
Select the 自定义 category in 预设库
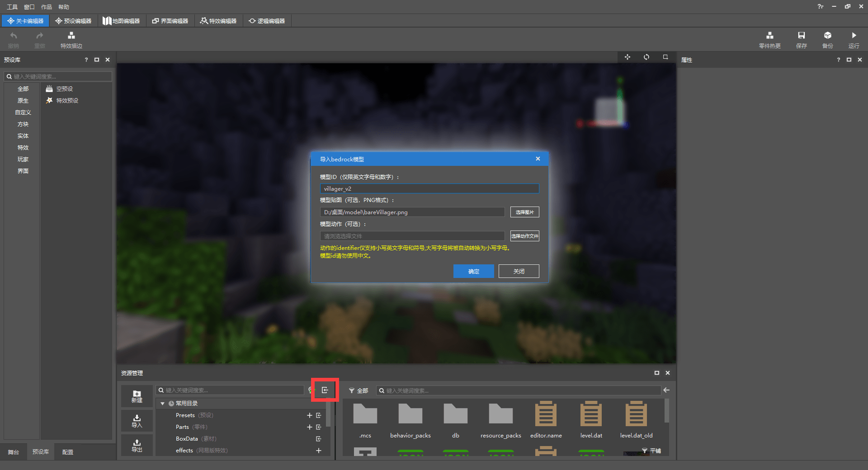[23, 112]
